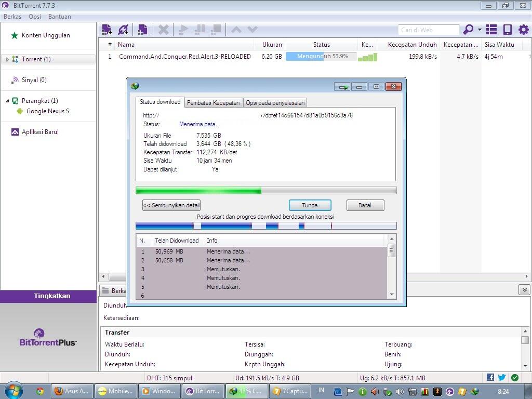The width and height of the screenshot is (532, 399).
Task: Click the Stop torrent toolbar icon
Action: point(216,30)
